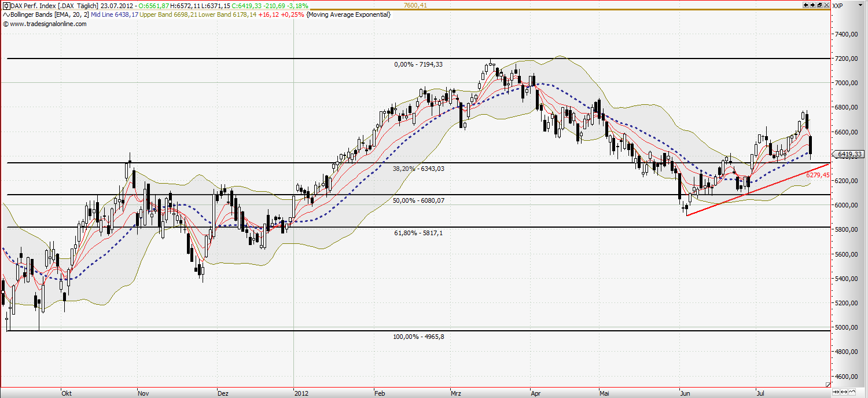Click the expand time scale icon bottom right
The width and height of the screenshot is (868, 398).
(x=844, y=392)
